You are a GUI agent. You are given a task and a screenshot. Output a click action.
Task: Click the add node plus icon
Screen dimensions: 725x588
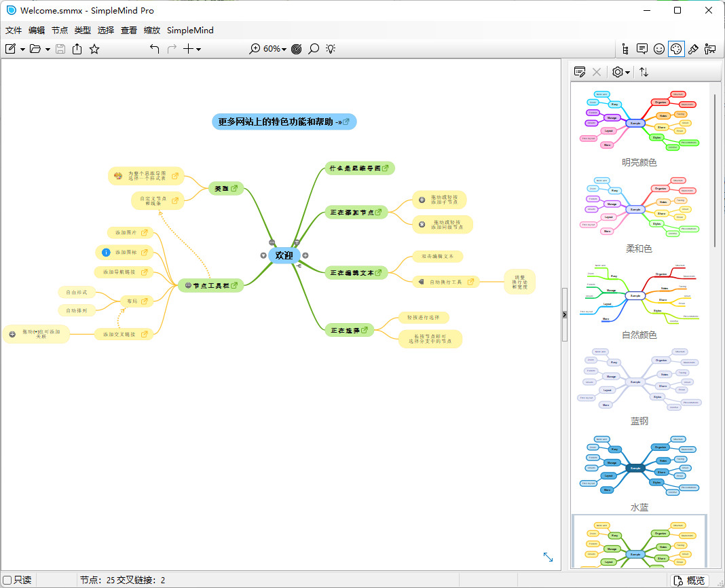188,49
